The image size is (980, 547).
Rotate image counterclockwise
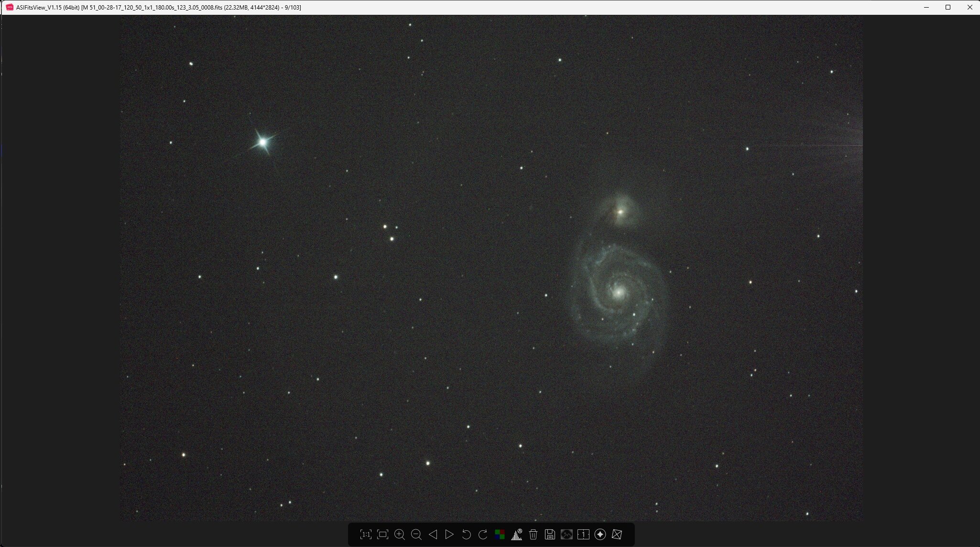(467, 535)
